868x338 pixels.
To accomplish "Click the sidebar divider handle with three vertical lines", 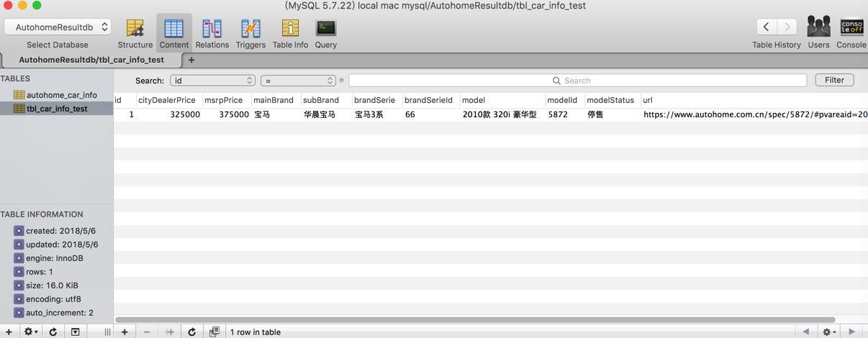I will (x=107, y=332).
